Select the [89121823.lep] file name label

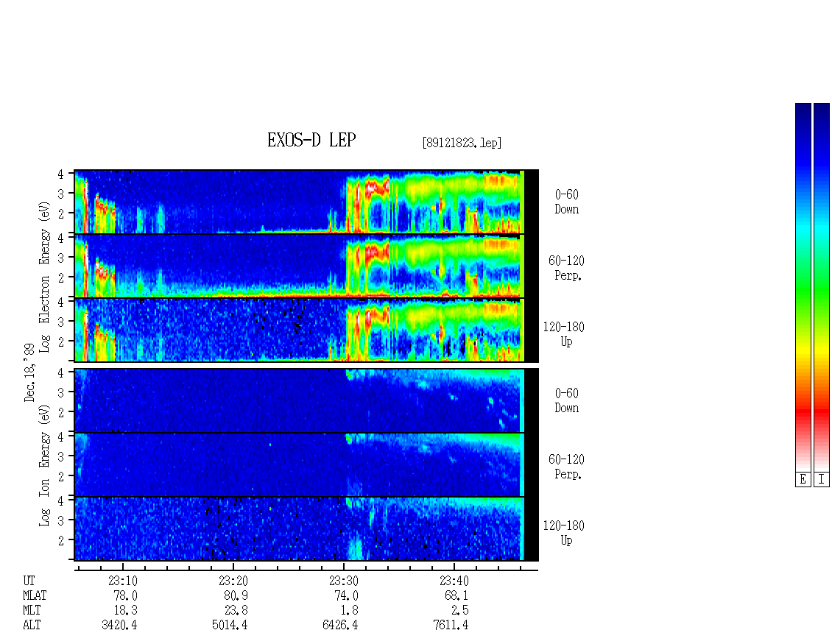pos(462,143)
